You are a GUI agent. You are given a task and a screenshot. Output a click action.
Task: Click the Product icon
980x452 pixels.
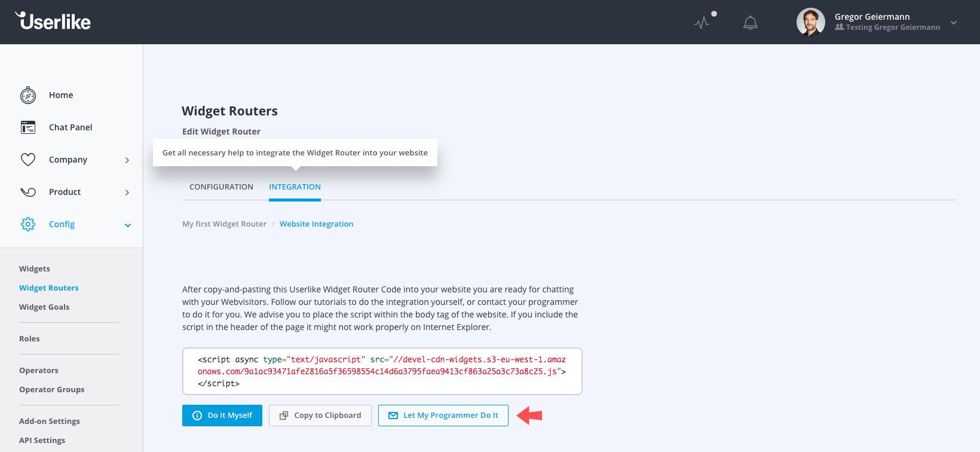[x=28, y=192]
